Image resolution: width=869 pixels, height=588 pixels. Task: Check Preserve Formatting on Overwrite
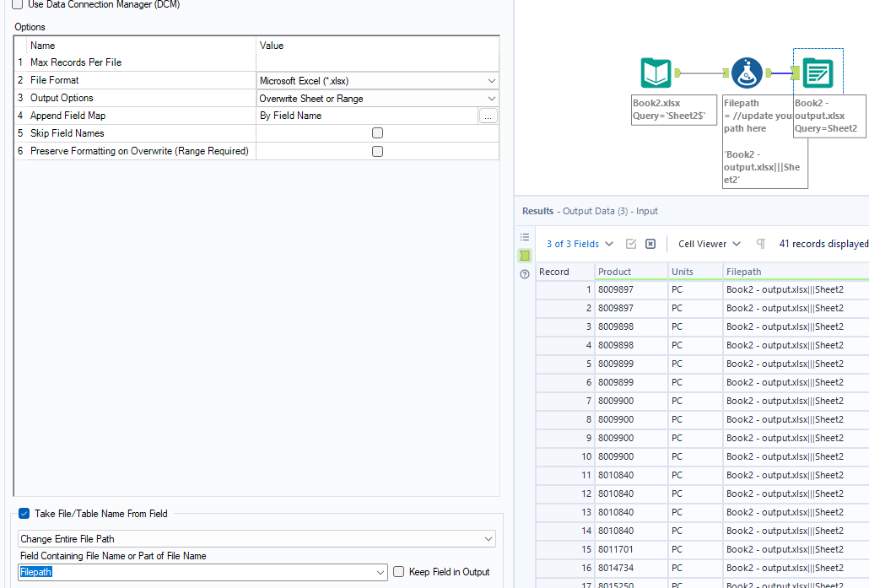(377, 150)
